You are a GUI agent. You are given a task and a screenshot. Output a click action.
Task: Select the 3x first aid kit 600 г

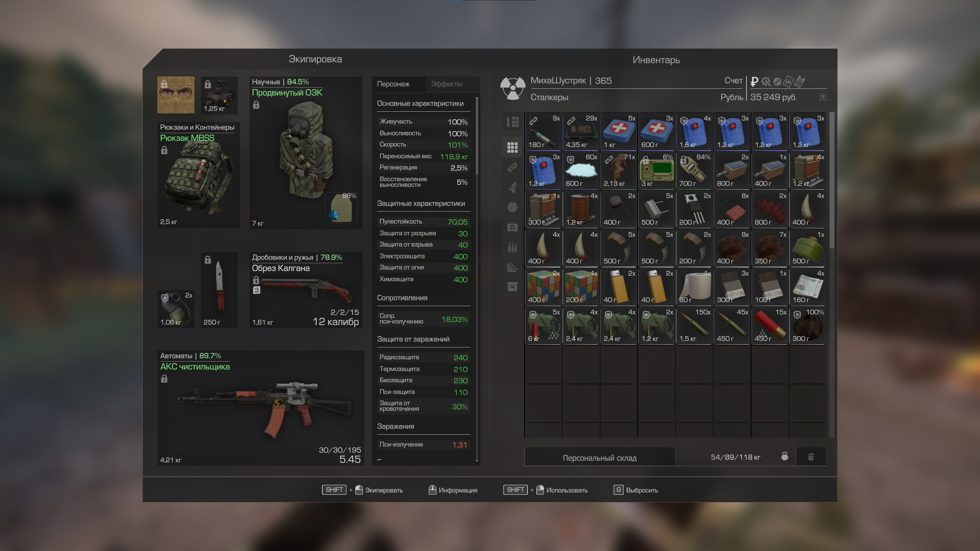[x=657, y=132]
